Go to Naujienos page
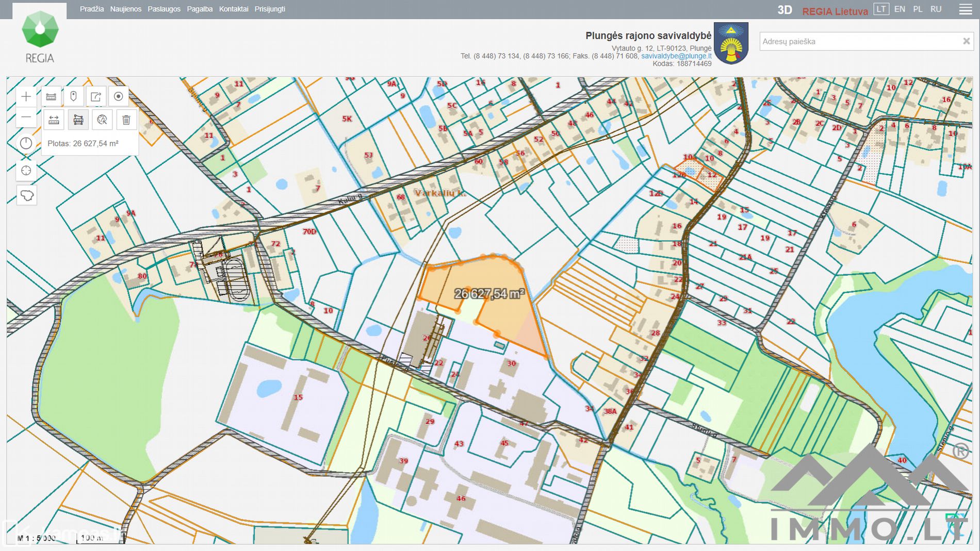The width and height of the screenshot is (980, 551). 125,9
